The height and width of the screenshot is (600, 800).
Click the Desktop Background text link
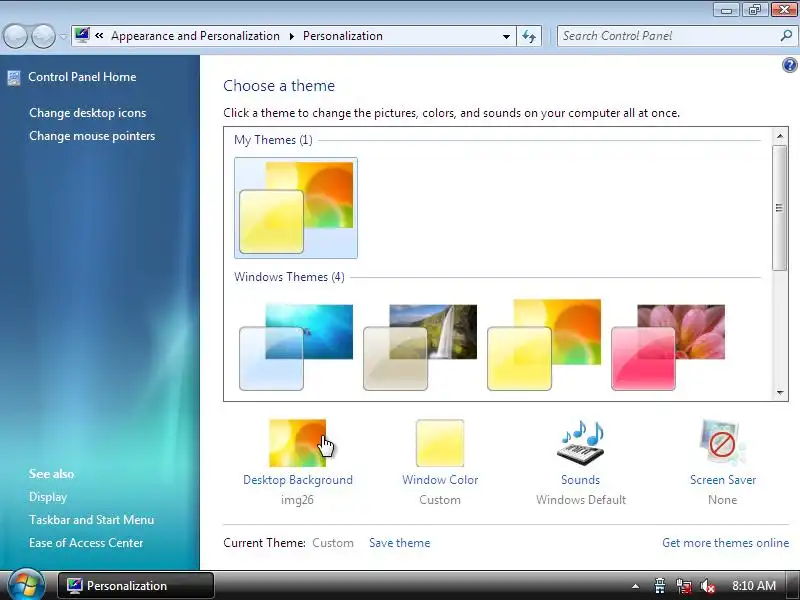298,480
